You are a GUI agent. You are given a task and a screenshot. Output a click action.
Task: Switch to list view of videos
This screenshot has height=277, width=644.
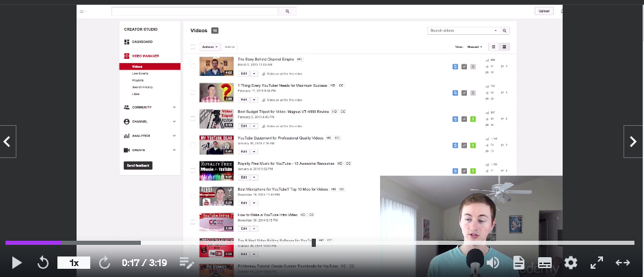click(x=505, y=47)
